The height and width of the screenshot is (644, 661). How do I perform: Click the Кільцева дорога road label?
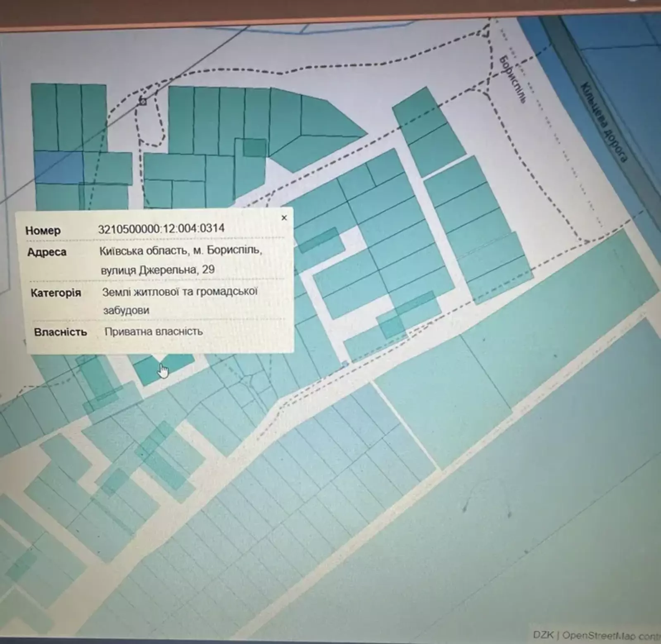pyautogui.click(x=604, y=122)
